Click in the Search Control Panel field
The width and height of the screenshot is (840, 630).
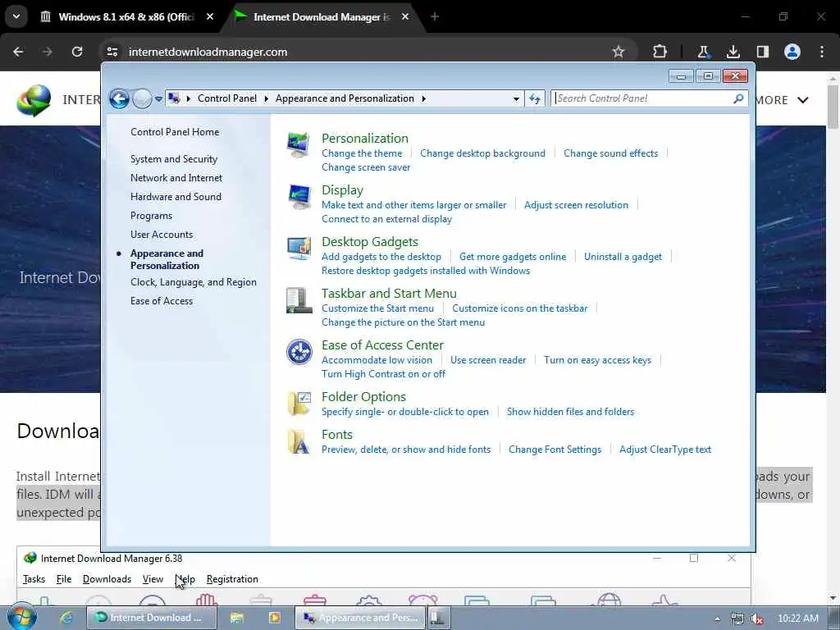tap(643, 98)
